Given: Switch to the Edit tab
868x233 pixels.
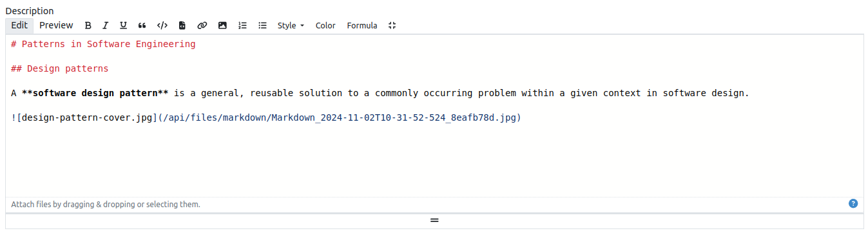Looking at the screenshot, I should point(19,26).
